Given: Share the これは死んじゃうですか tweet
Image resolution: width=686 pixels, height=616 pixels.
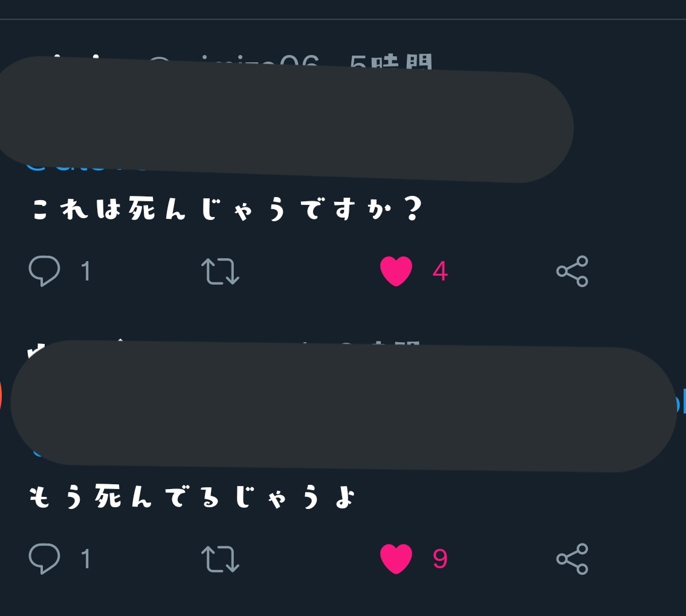Looking at the screenshot, I should pos(572,271).
